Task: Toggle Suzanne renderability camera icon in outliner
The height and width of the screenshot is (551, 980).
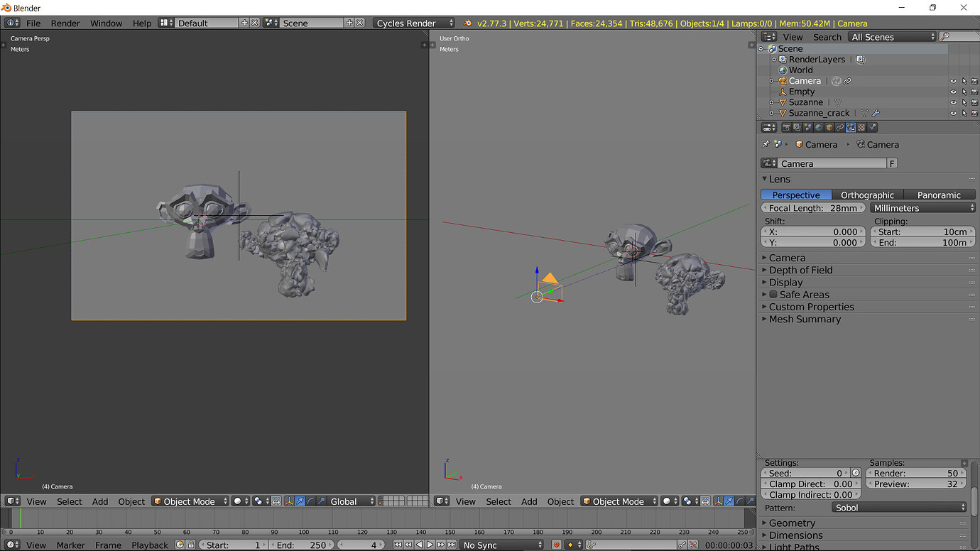Action: pos(974,102)
